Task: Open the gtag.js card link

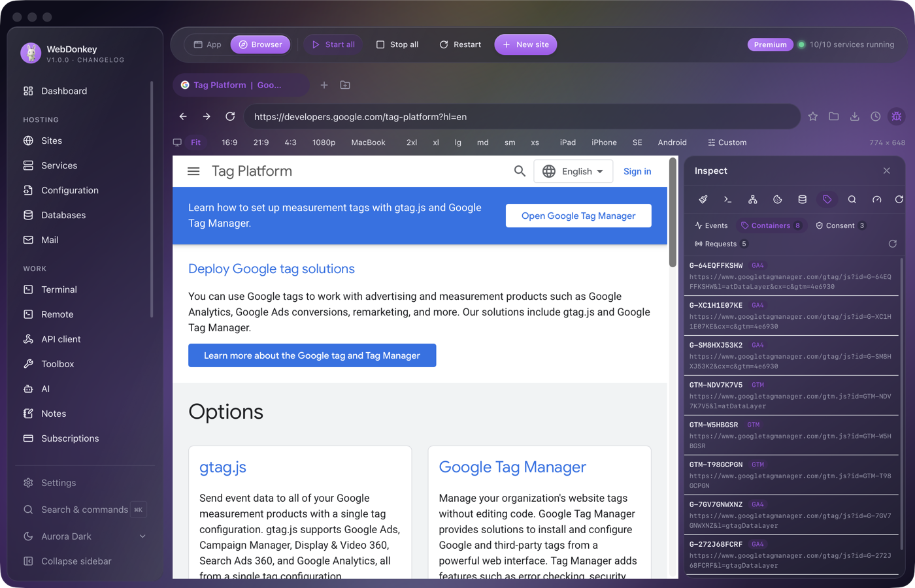Action: (x=223, y=467)
